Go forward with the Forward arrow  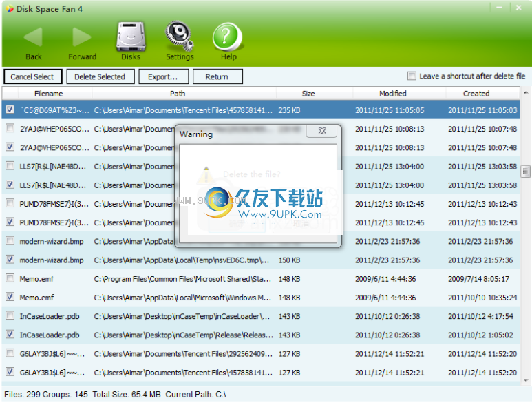tap(82, 43)
